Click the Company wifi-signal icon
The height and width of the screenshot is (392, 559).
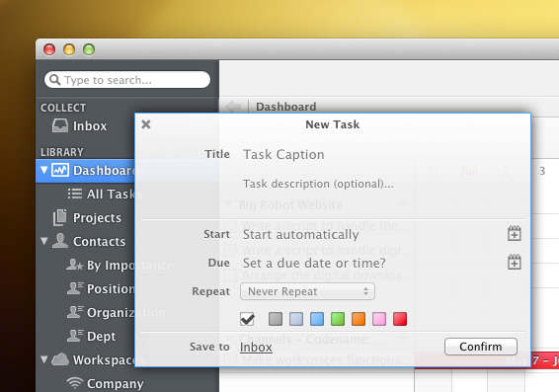pyautogui.click(x=74, y=383)
